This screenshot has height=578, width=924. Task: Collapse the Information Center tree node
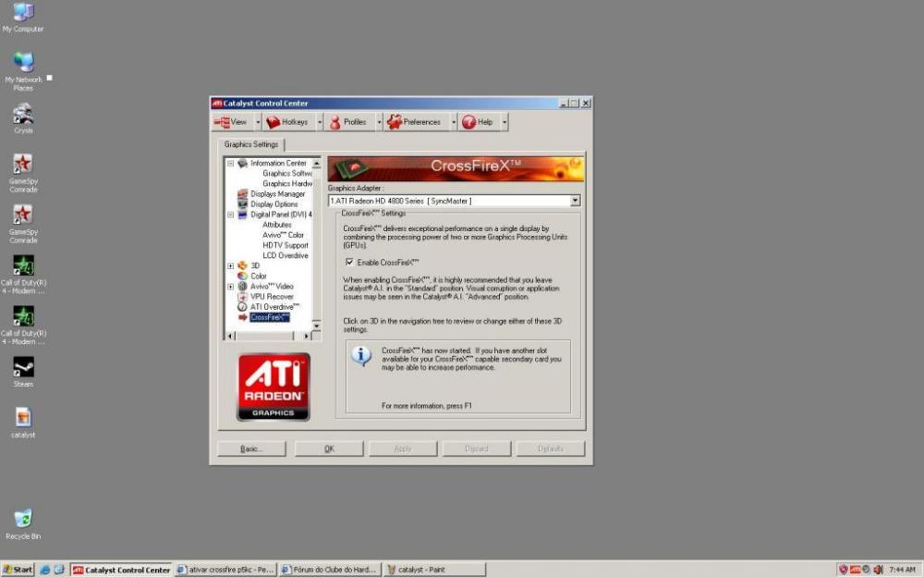pos(230,164)
